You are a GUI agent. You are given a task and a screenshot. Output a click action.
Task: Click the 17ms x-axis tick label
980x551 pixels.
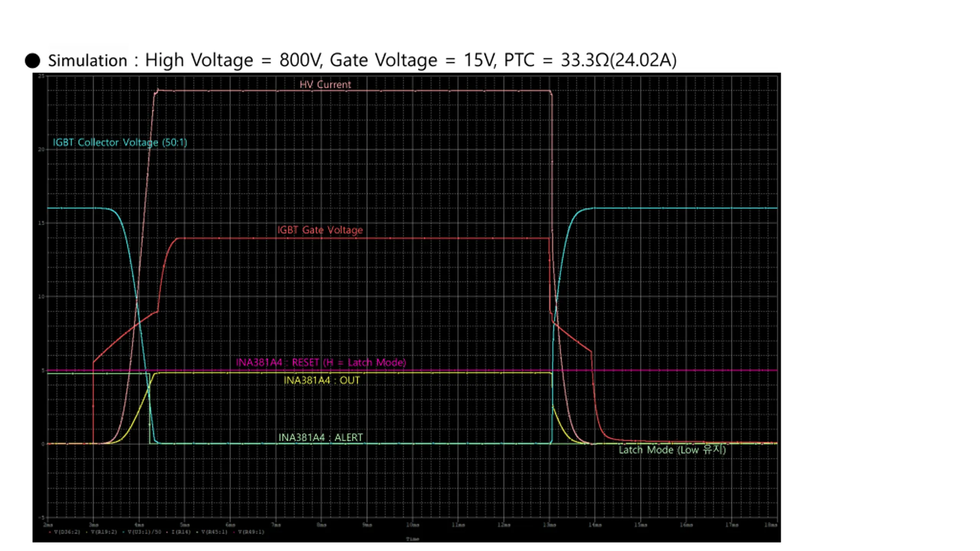732,525
